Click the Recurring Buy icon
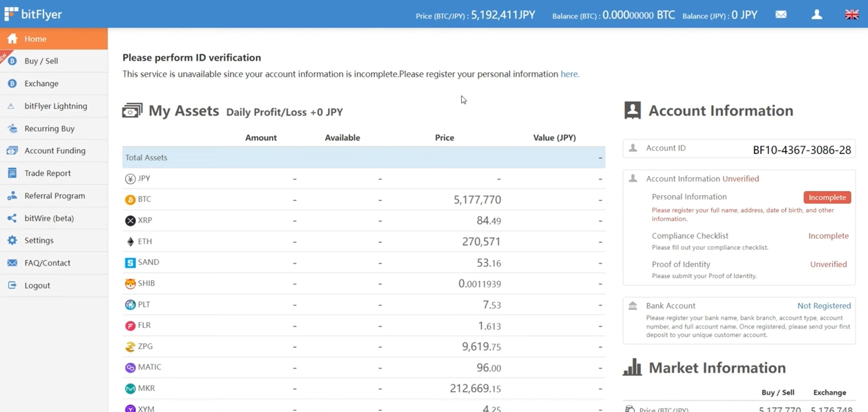 (x=12, y=128)
